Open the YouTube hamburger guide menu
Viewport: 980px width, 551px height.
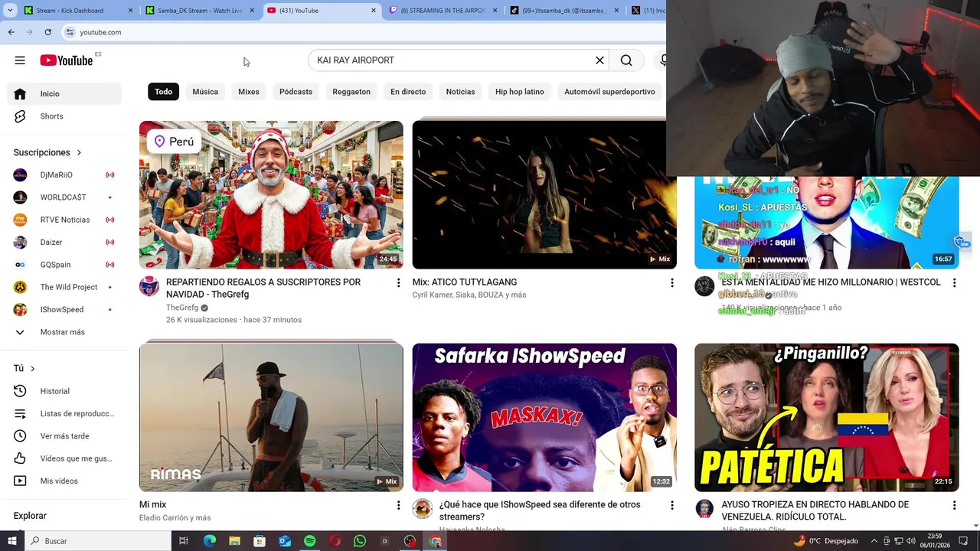[x=20, y=60]
